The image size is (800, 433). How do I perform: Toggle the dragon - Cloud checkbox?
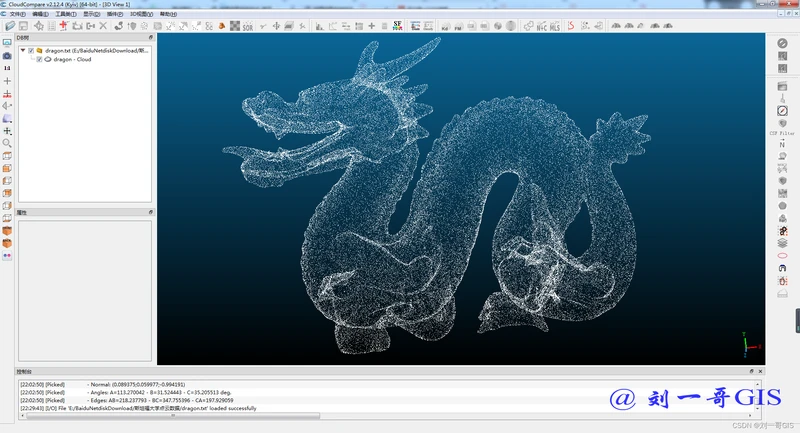pos(39,59)
